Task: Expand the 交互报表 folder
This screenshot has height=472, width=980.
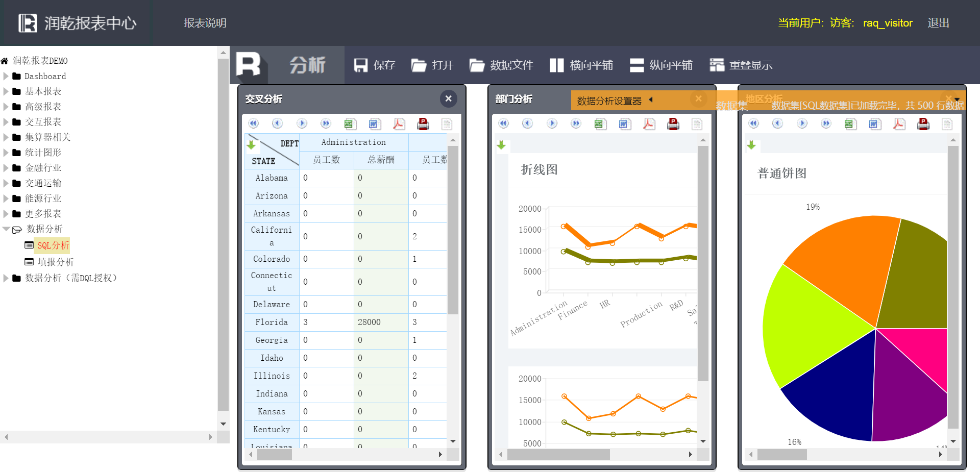Action: (x=6, y=122)
